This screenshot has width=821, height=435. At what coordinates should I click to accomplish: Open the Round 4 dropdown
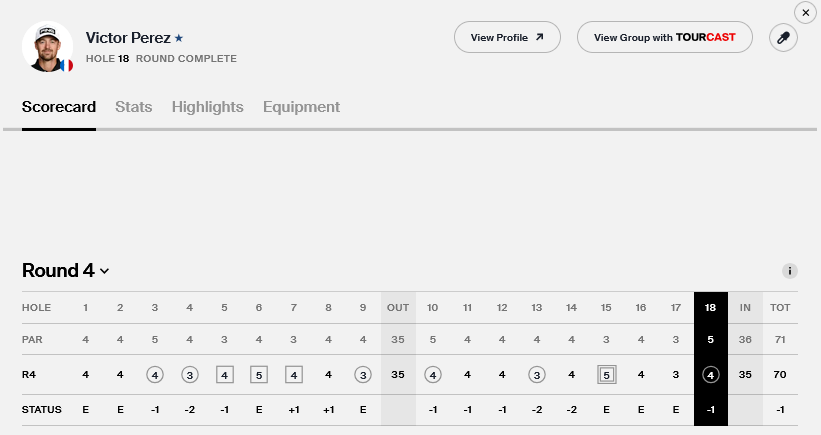[x=66, y=271]
